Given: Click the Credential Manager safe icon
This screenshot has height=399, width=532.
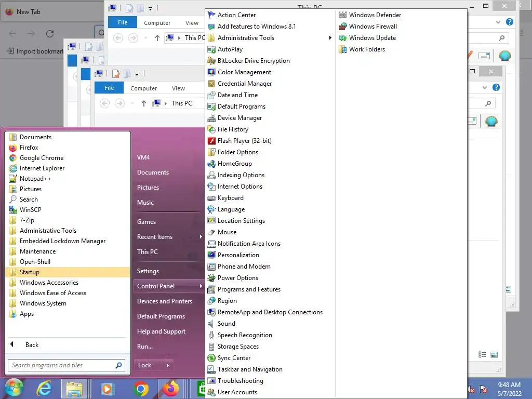Looking at the screenshot, I should [x=211, y=84].
